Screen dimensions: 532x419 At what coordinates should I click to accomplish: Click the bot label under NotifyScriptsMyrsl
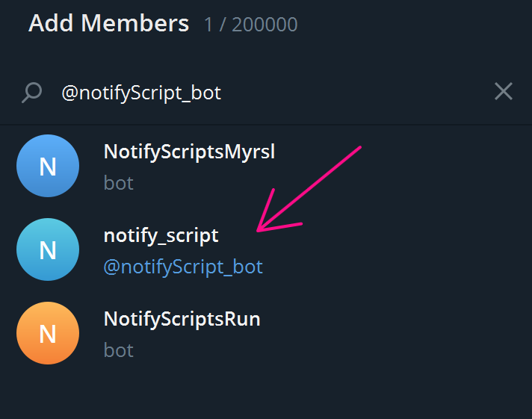118,183
